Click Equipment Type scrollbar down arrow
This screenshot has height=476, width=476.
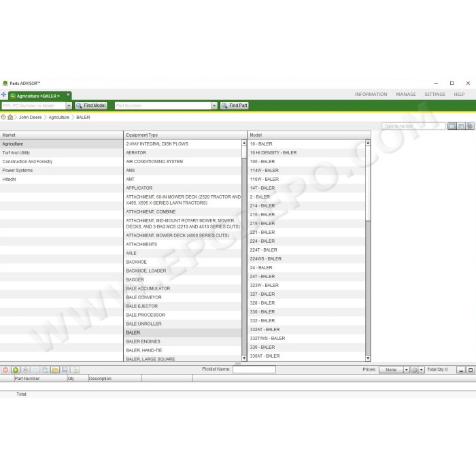[244, 358]
